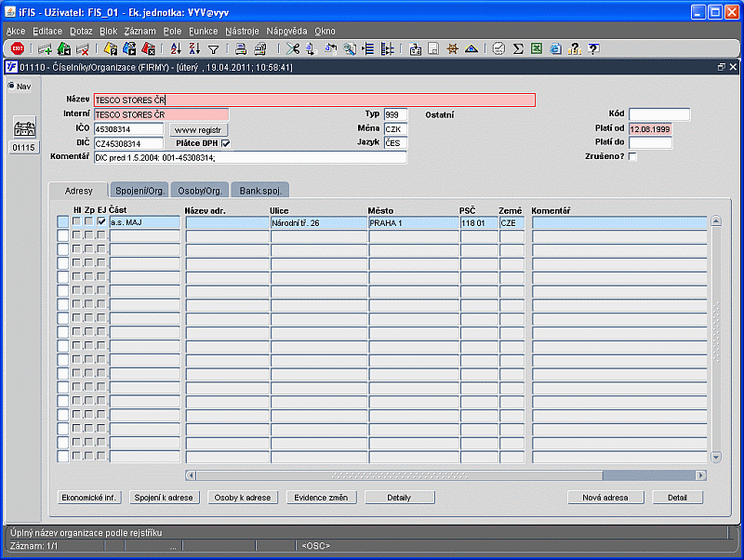Viewport: 744px width, 560px height.
Task: Click the Excel export icon
Action: click(x=537, y=49)
